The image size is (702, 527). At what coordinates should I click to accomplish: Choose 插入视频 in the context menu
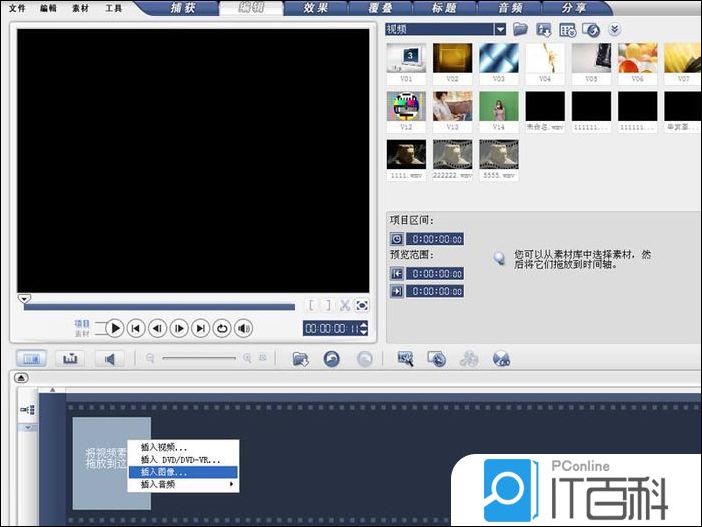point(163,447)
